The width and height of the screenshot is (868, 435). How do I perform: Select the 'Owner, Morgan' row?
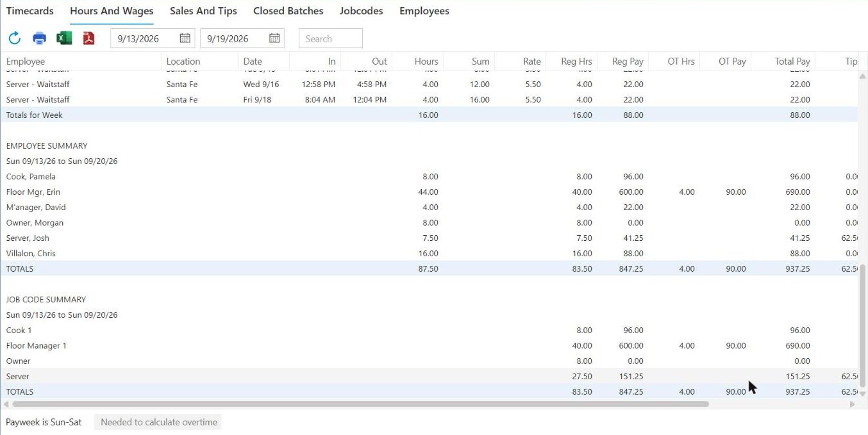(429, 223)
